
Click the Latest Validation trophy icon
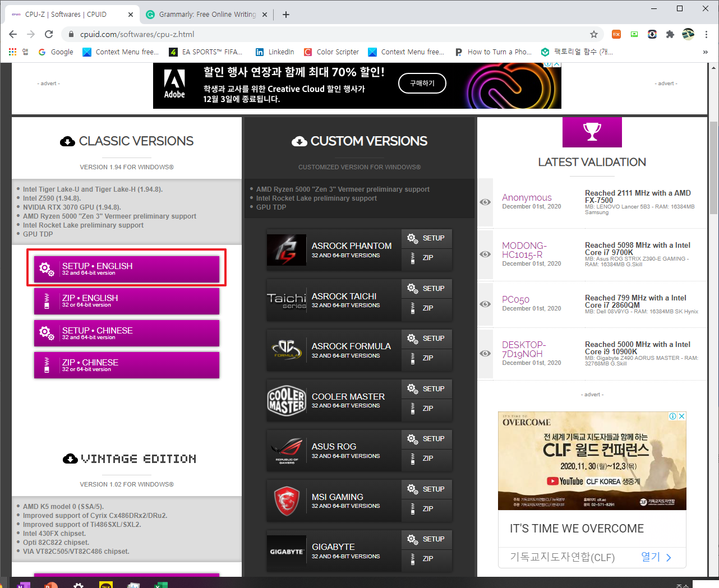coord(592,132)
